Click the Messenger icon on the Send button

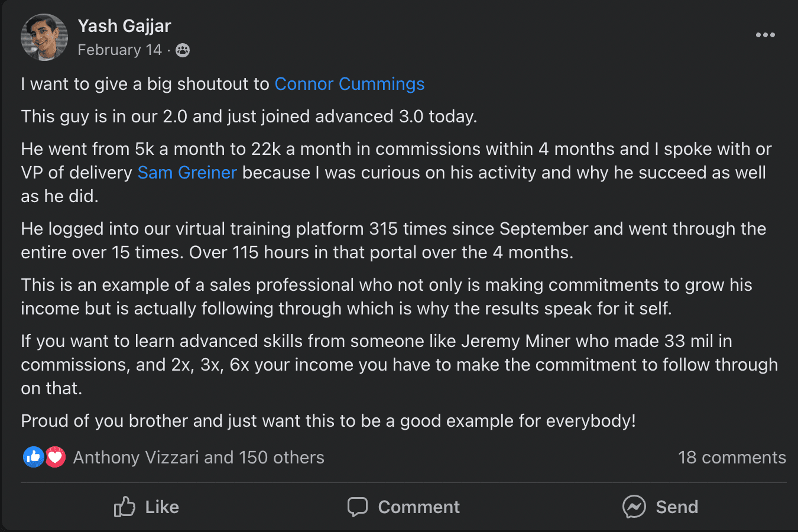pyautogui.click(x=634, y=507)
